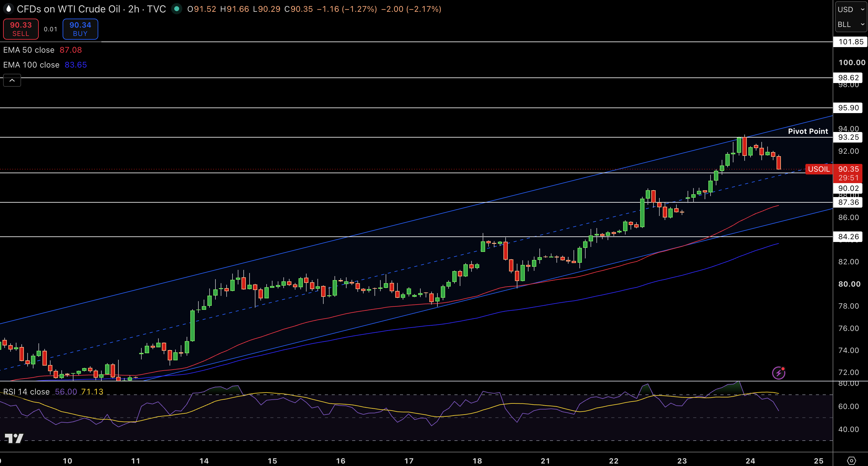
Task: Click the 2h interval label
Action: (x=134, y=9)
